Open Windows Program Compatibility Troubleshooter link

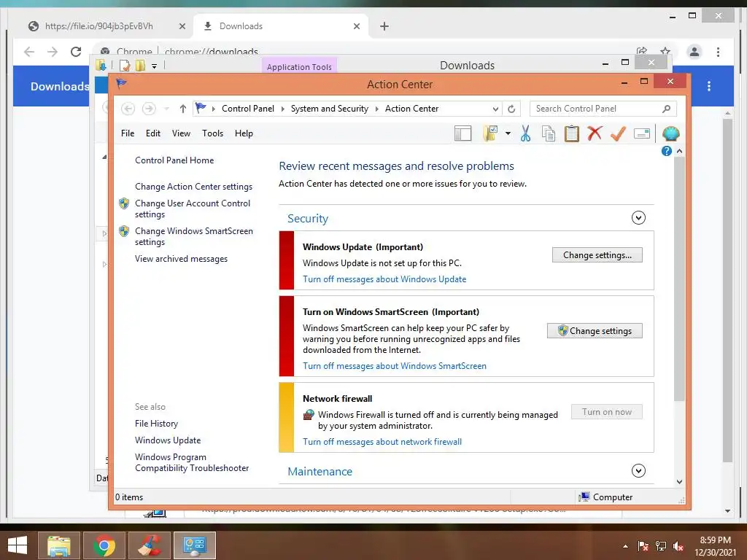tap(192, 462)
